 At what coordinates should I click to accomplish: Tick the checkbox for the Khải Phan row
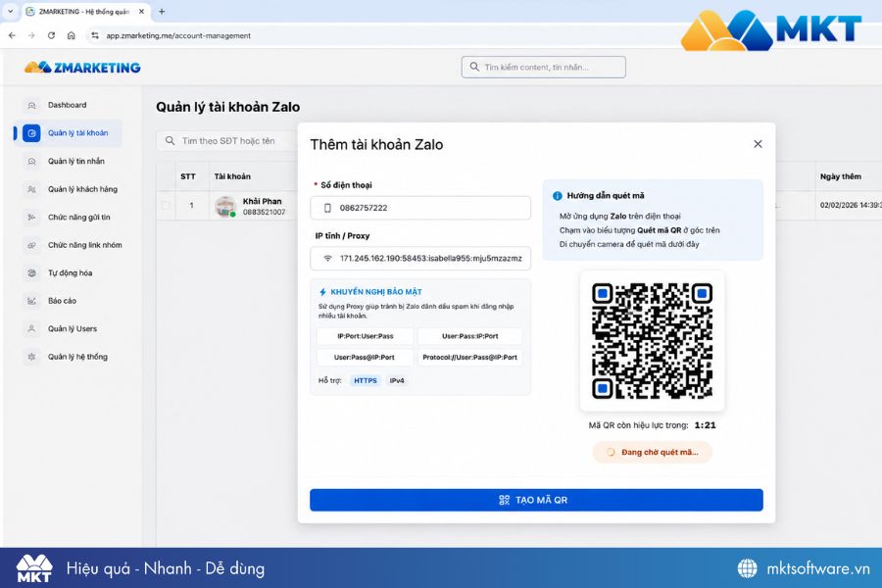(x=166, y=206)
